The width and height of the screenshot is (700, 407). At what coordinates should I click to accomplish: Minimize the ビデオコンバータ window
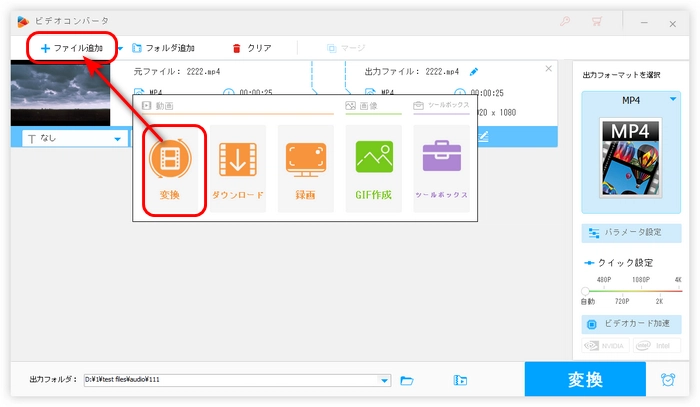(x=644, y=23)
